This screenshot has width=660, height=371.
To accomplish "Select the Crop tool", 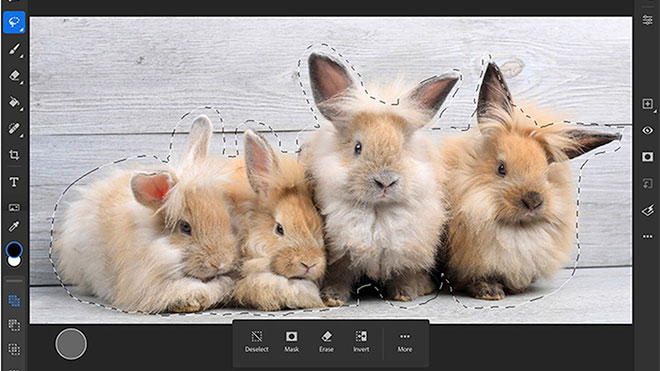I will 14,155.
